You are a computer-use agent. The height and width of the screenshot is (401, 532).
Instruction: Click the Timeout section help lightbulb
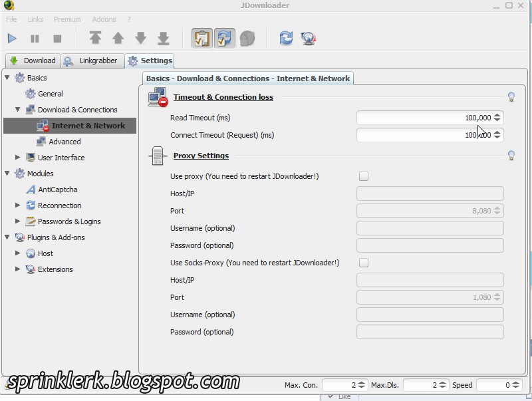[x=511, y=97]
